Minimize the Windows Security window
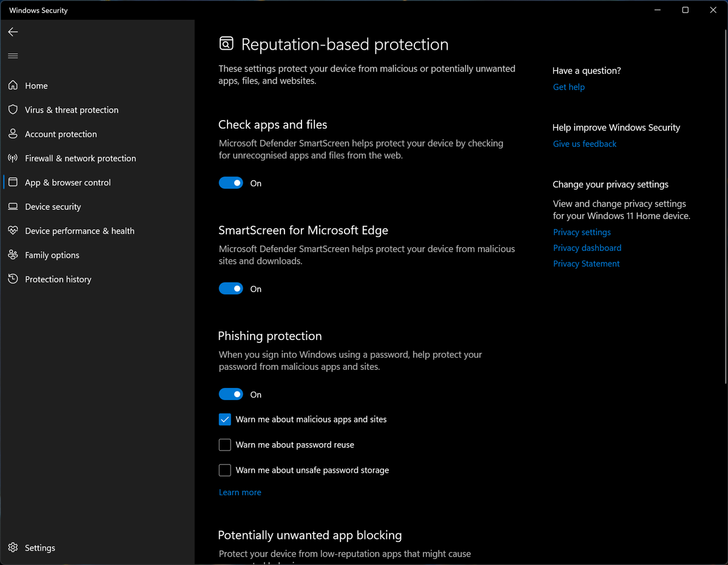 point(657,10)
